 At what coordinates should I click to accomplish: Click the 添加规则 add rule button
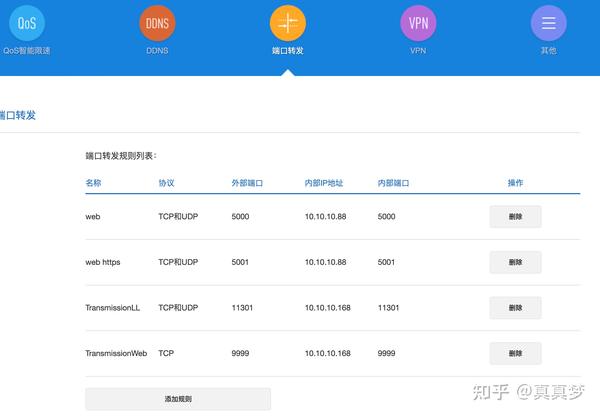tap(178, 399)
